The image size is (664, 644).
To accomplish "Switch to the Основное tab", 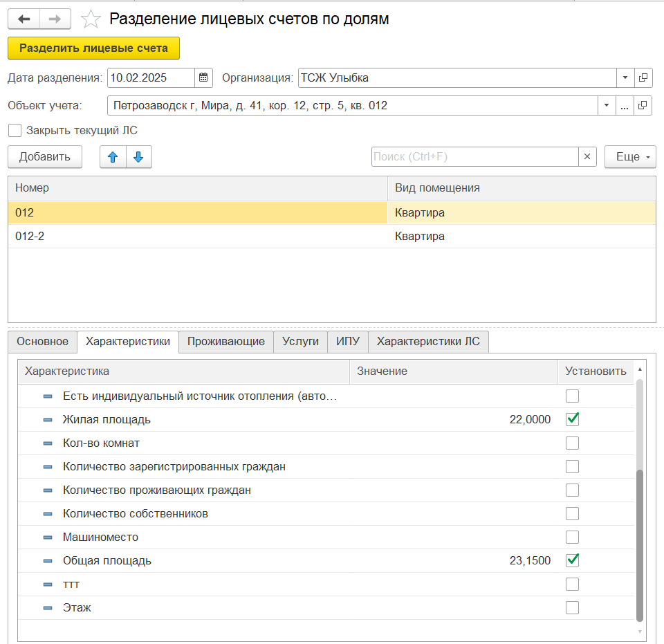I will [42, 342].
